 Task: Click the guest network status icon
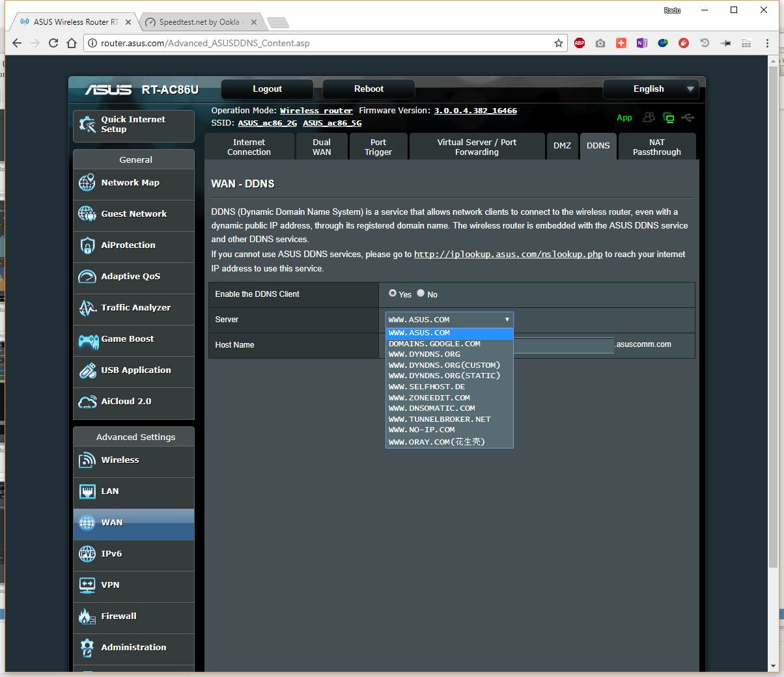coord(649,118)
